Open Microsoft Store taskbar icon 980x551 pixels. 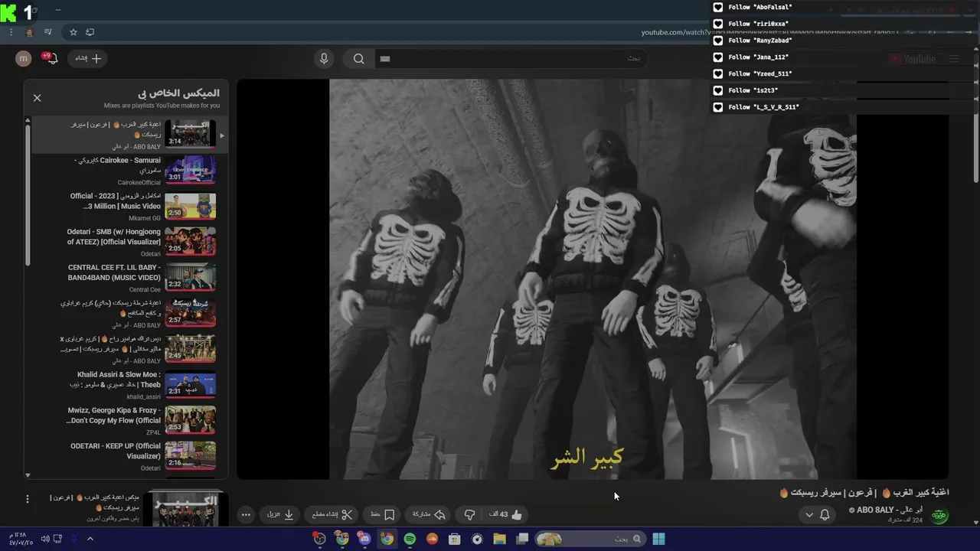[455, 539]
